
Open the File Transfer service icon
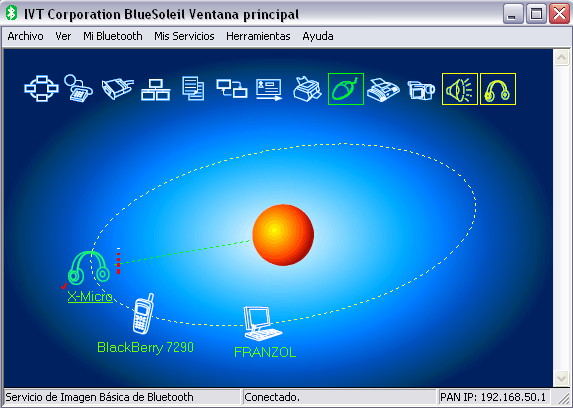click(x=193, y=88)
